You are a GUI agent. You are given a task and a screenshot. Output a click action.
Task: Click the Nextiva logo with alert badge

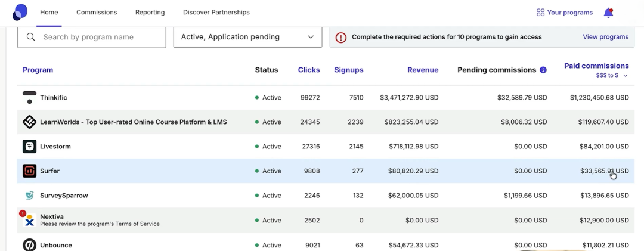tap(28, 220)
